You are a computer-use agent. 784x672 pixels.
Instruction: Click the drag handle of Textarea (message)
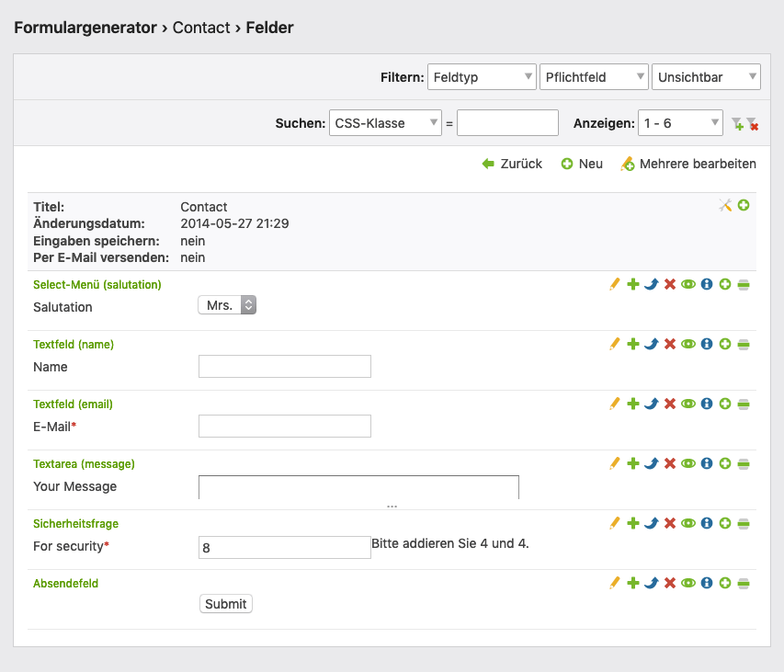coord(744,464)
